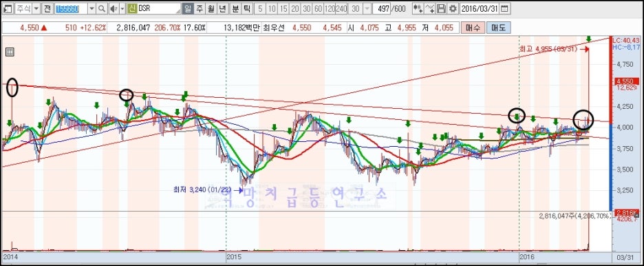
Task: Open chart settings gear icon
Action: 453,8
